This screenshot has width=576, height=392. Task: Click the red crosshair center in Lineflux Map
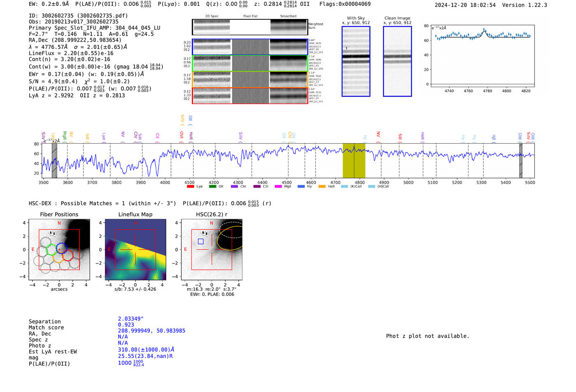tap(135, 249)
